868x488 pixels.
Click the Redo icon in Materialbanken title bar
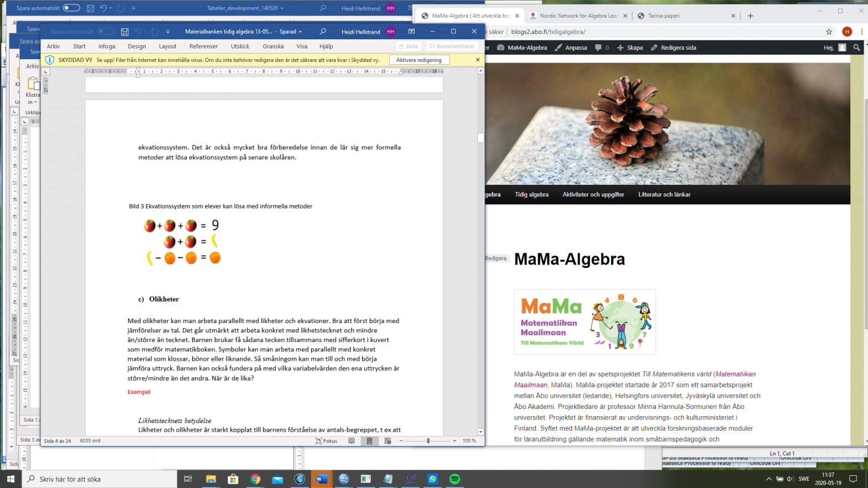(155, 32)
